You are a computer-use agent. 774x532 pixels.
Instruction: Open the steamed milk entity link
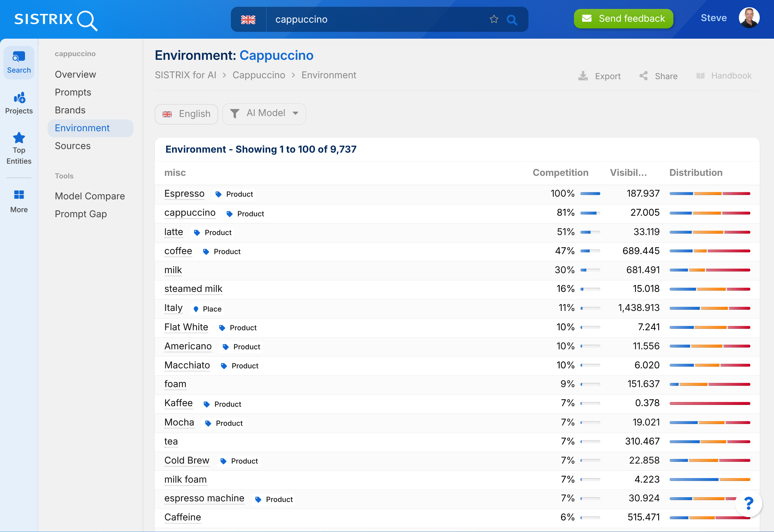pos(193,289)
